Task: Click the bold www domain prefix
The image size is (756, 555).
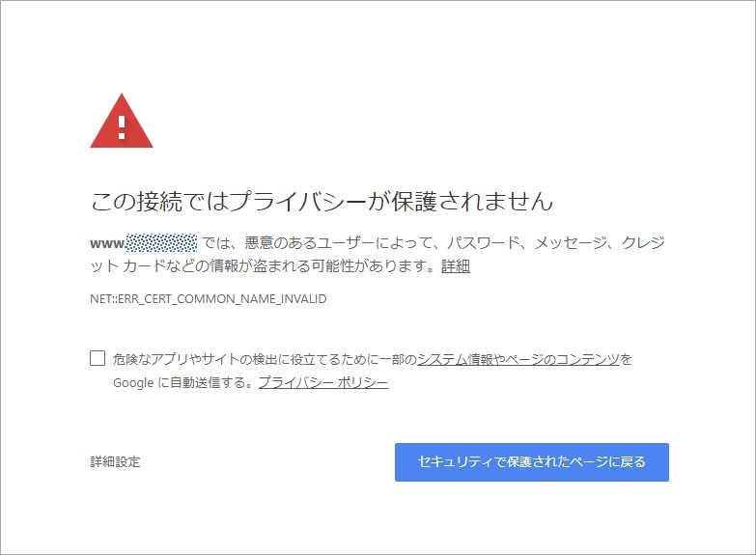Action: [x=107, y=243]
